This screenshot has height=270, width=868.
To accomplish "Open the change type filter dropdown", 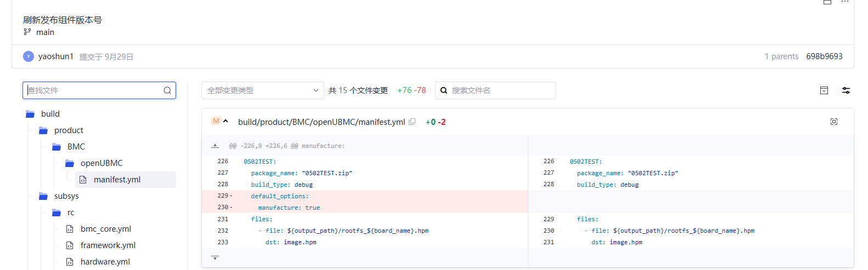I will point(262,90).
